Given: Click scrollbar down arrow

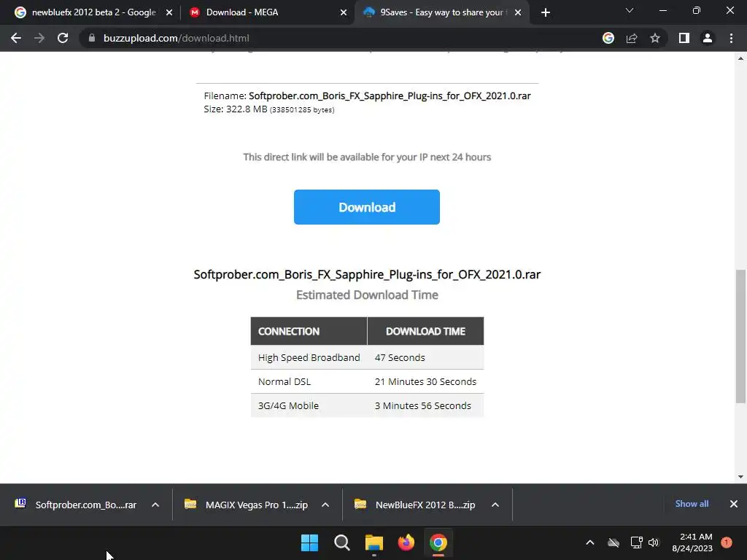Looking at the screenshot, I should click(x=741, y=477).
